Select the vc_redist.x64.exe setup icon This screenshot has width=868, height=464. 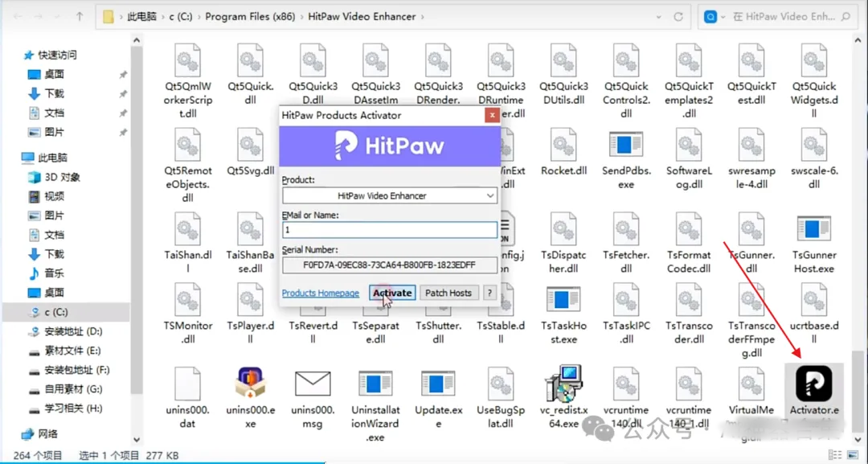click(x=563, y=383)
